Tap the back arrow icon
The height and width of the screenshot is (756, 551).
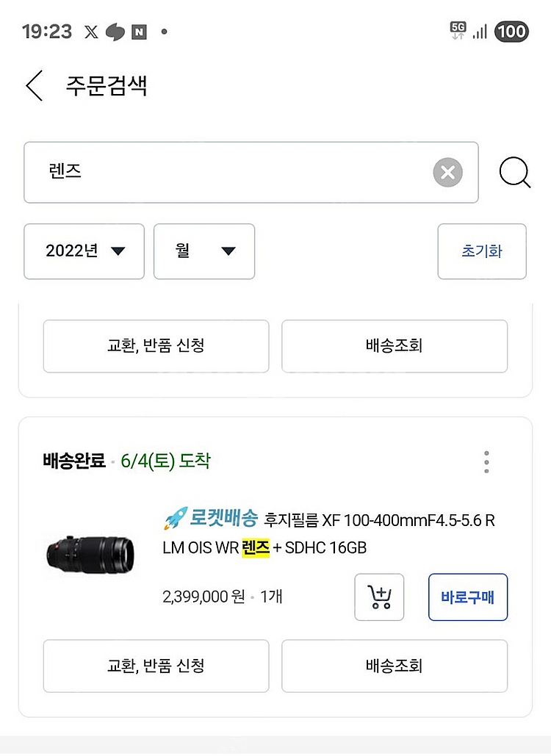pos(34,86)
